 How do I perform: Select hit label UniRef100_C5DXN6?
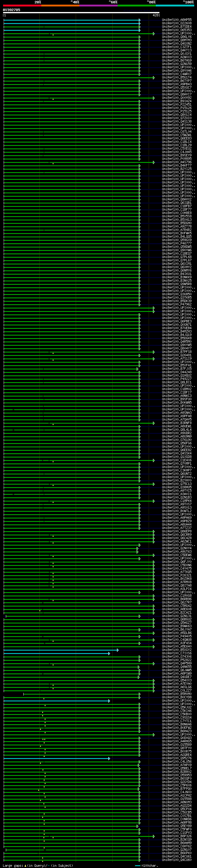[x=177, y=565]
